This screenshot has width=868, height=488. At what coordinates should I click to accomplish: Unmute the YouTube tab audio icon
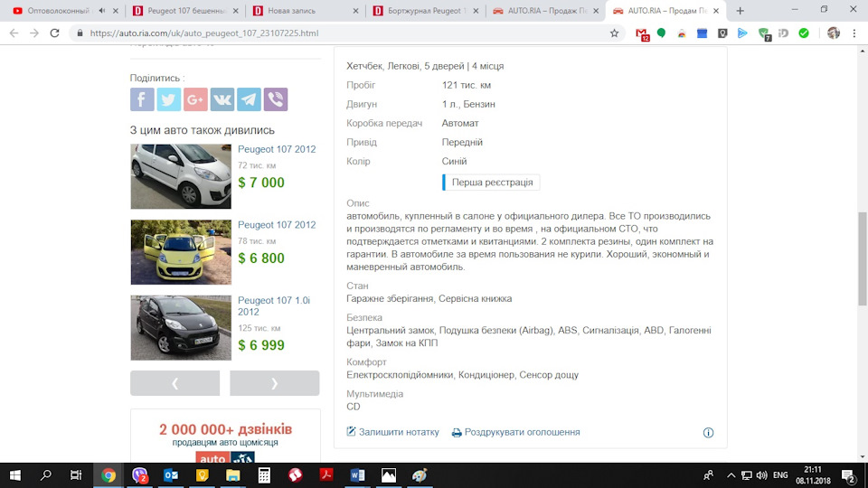click(x=102, y=11)
